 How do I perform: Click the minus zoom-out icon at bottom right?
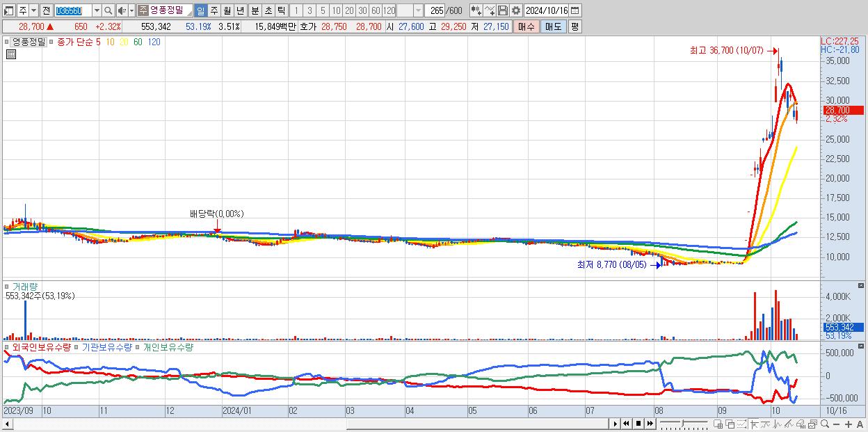click(x=837, y=424)
